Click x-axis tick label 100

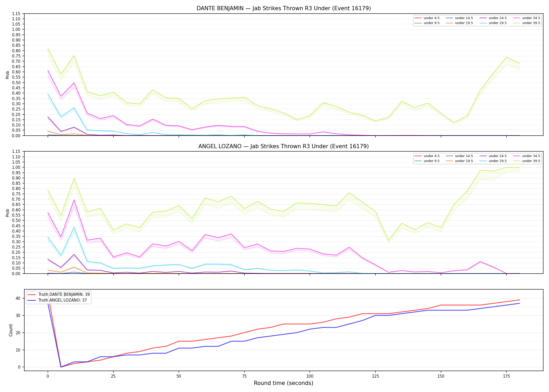click(310, 376)
